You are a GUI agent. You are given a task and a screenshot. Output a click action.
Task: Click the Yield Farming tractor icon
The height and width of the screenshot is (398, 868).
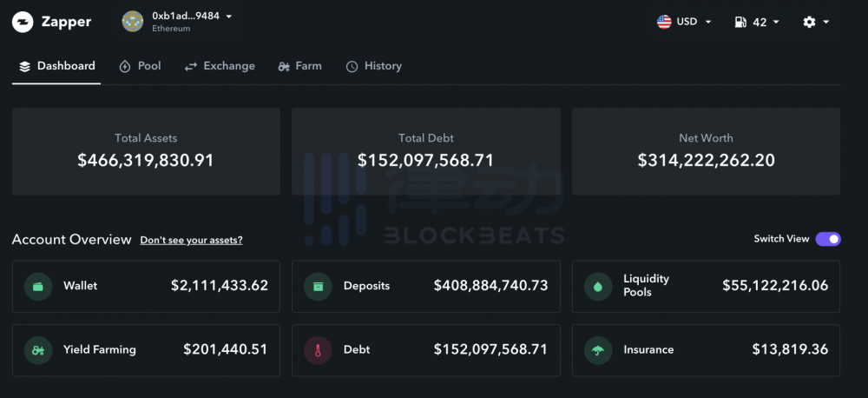point(38,350)
